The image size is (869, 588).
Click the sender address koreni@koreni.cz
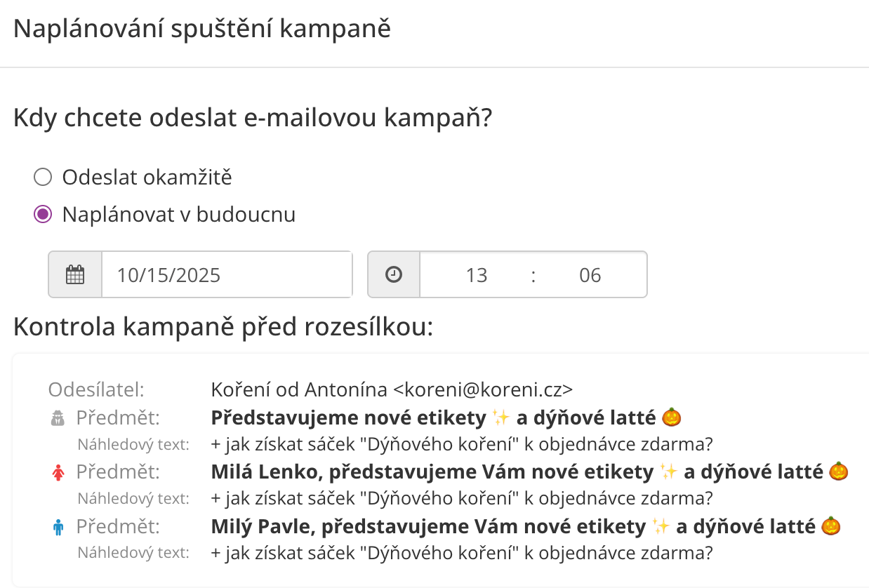pyautogui.click(x=483, y=389)
